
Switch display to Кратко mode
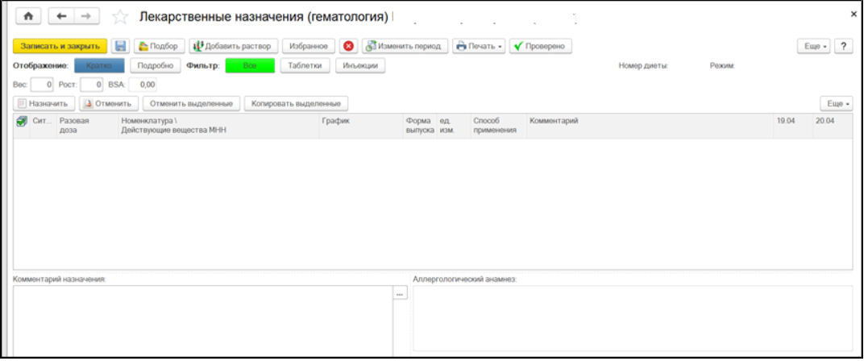[99, 66]
